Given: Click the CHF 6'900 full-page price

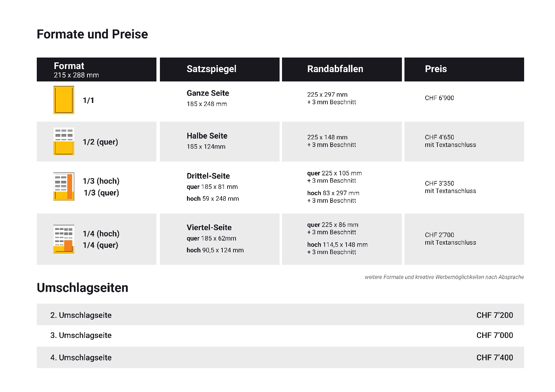Looking at the screenshot, I should 439,98.
